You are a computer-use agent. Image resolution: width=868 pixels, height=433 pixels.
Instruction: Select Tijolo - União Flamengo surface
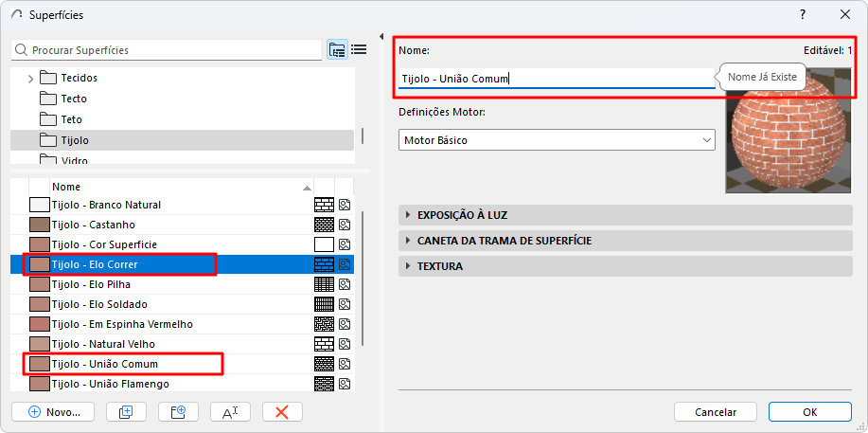(110, 384)
